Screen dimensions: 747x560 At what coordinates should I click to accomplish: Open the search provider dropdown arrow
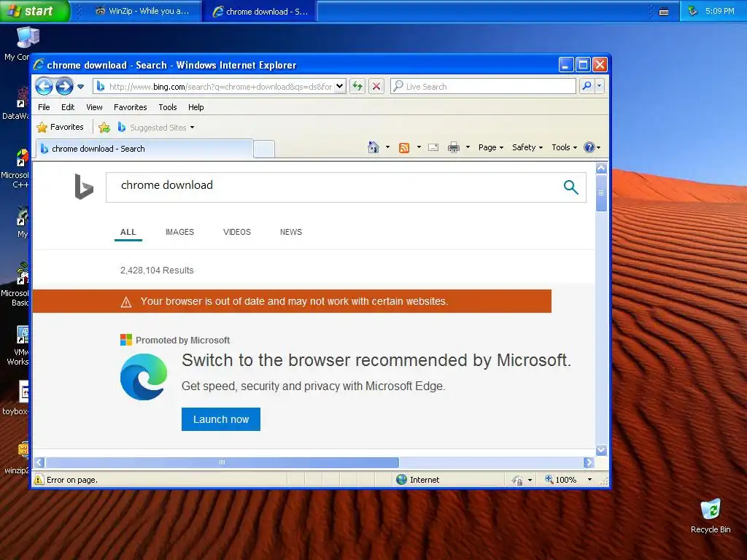pos(600,86)
